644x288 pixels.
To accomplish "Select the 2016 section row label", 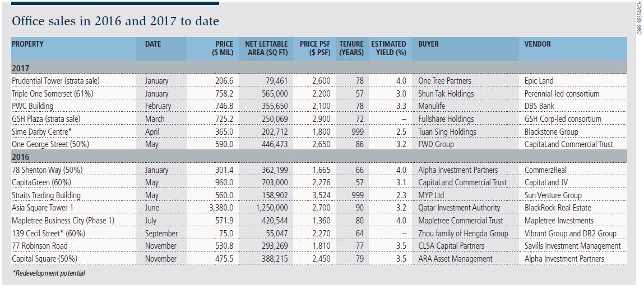I will tap(20, 157).
